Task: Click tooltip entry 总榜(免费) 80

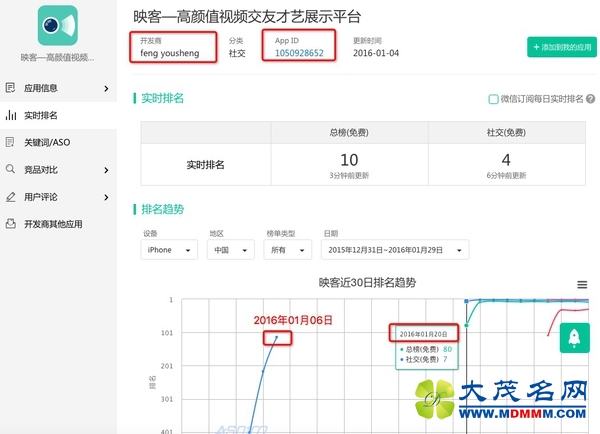Action: 426,349
